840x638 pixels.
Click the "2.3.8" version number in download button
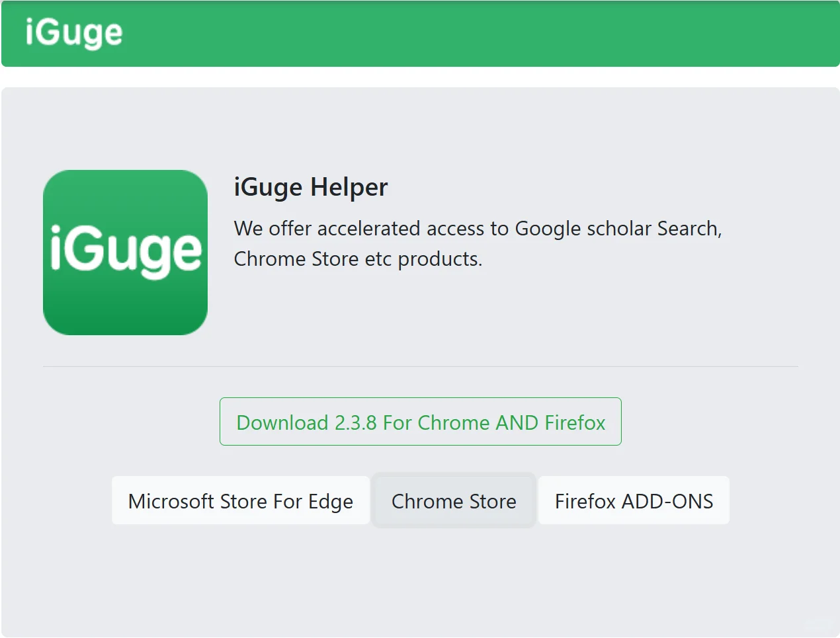pyautogui.click(x=355, y=422)
